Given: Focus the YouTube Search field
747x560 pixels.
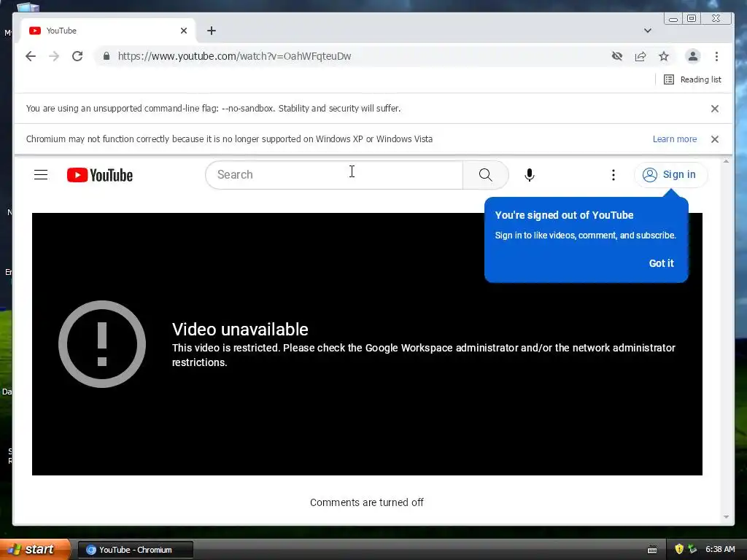Looking at the screenshot, I should (334, 175).
